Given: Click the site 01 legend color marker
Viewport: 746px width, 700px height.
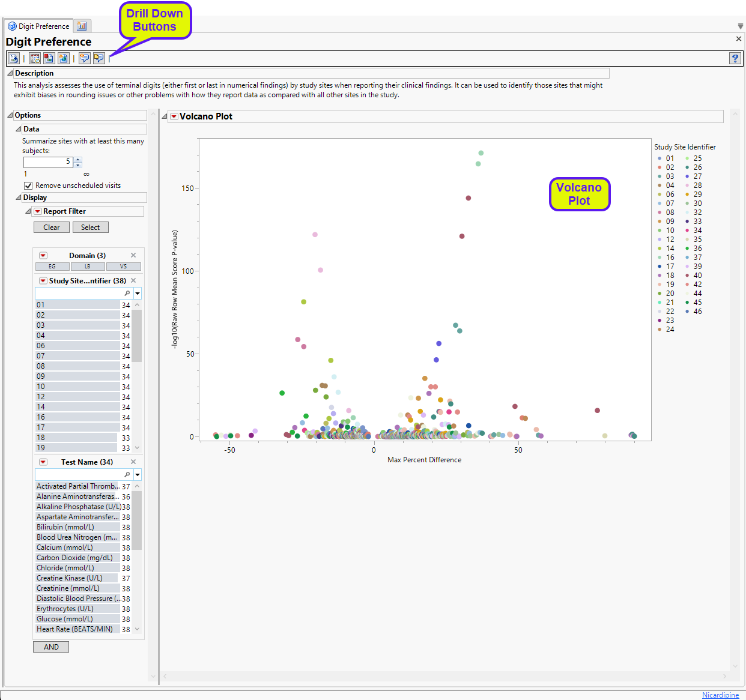Looking at the screenshot, I should 660,158.
